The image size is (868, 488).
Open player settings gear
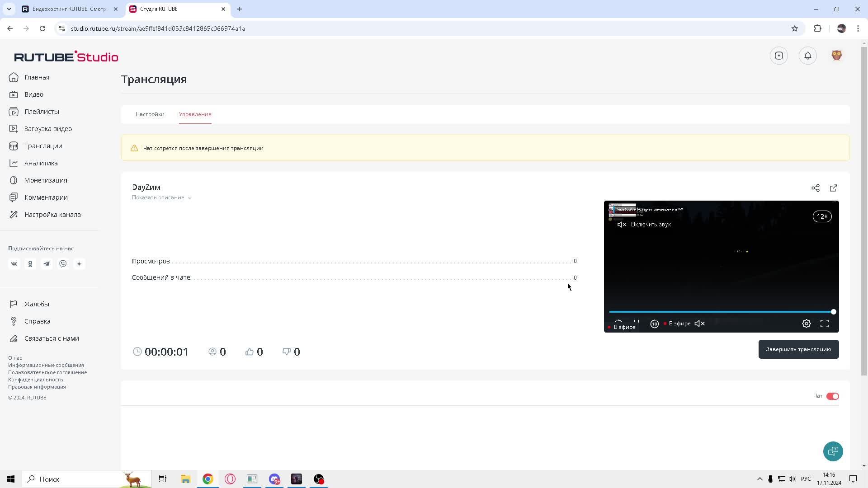point(806,324)
